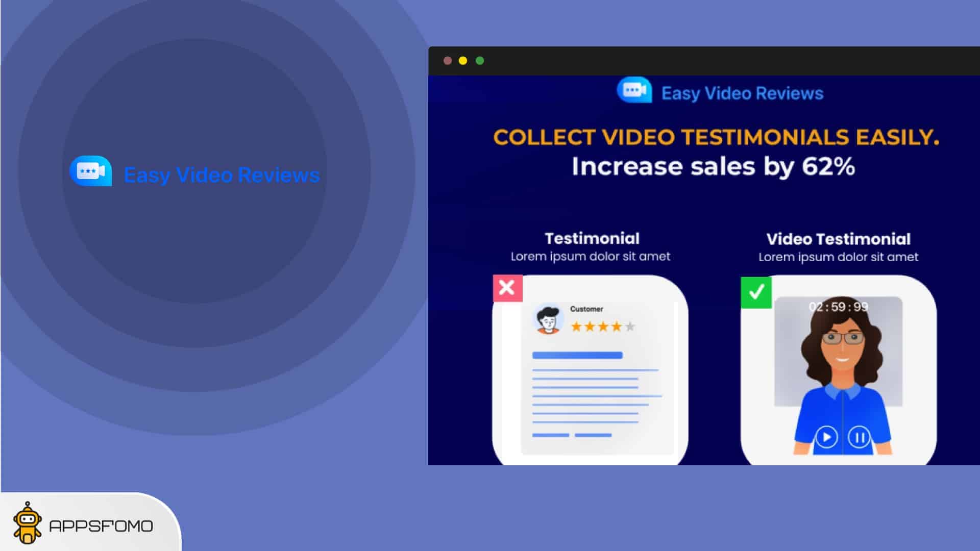Click the Easy Video Reviews camera logo in browser
The image size is (980, 551).
pyautogui.click(x=634, y=91)
